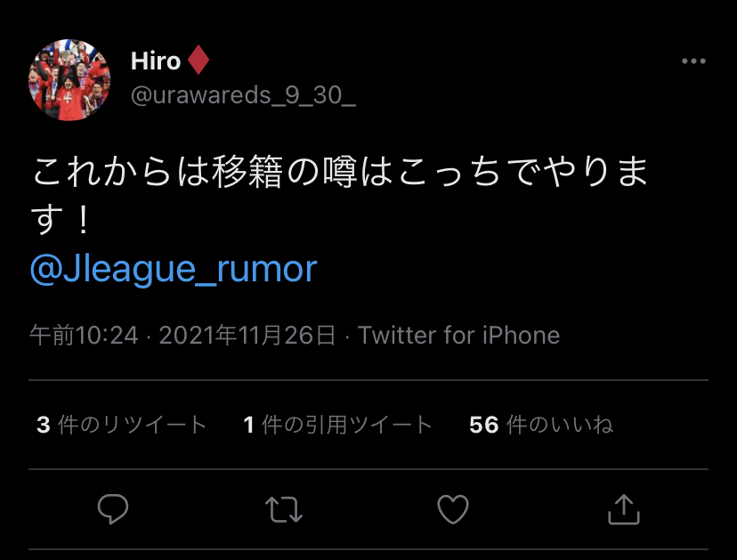Viewport: 737px width, 560px height.
Task: Like the tweet with the heart icon
Action: pos(453,509)
